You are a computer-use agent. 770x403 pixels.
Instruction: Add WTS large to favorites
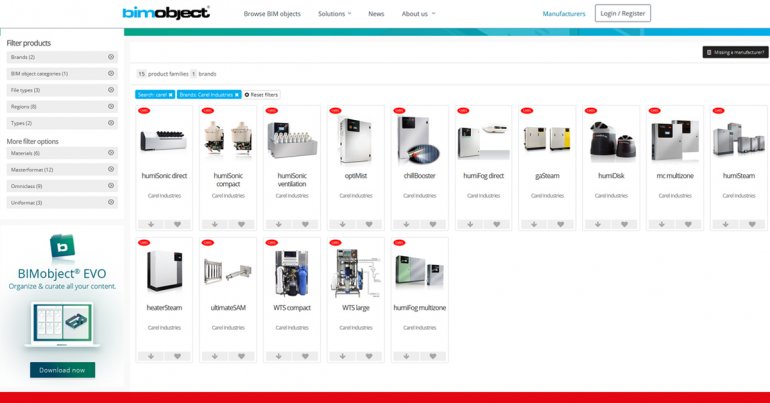click(x=369, y=356)
